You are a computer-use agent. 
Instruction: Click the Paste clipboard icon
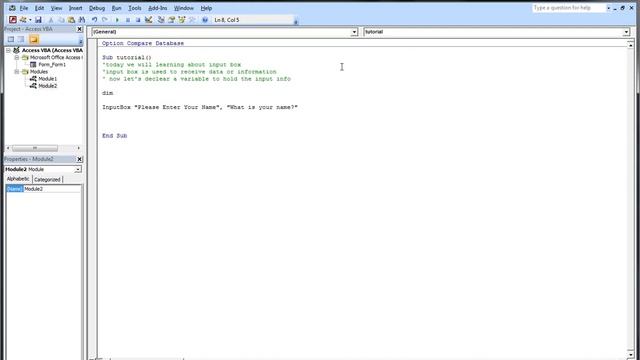click(x=71, y=20)
